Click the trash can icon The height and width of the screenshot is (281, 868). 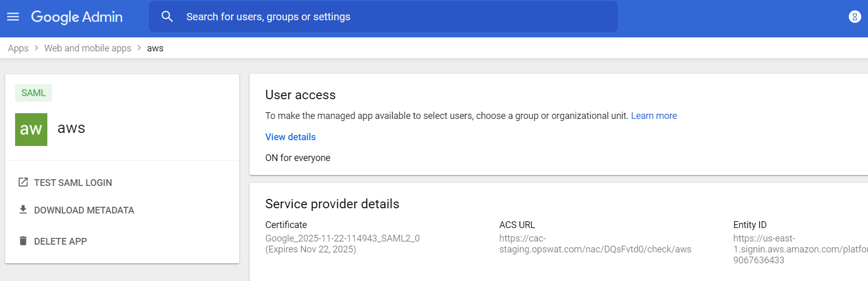point(23,241)
